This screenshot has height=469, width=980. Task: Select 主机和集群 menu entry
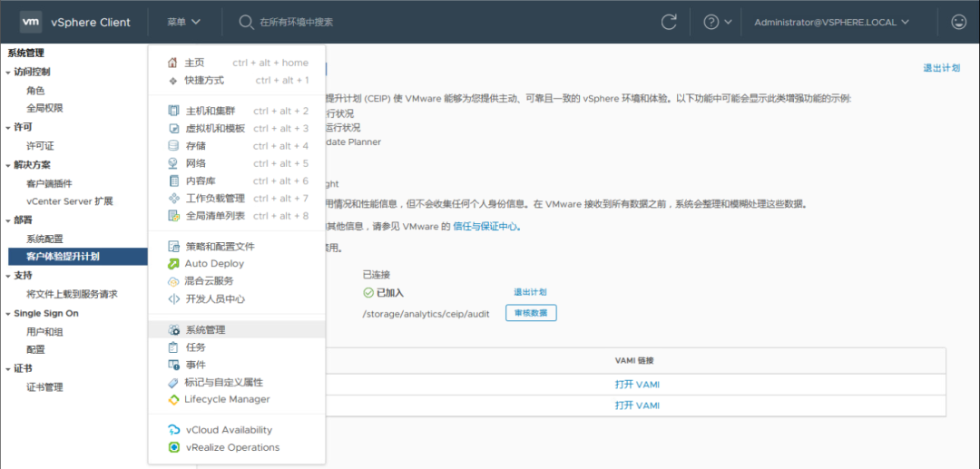coord(236,112)
